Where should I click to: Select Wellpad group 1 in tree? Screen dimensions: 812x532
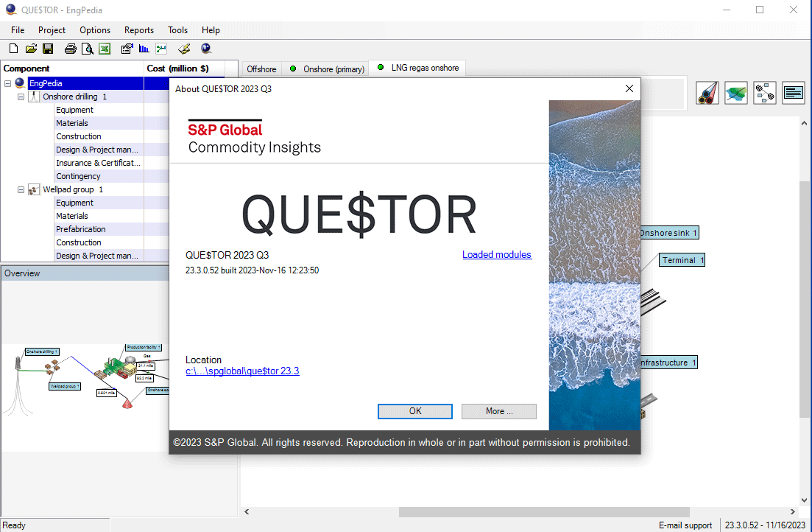tap(73, 189)
